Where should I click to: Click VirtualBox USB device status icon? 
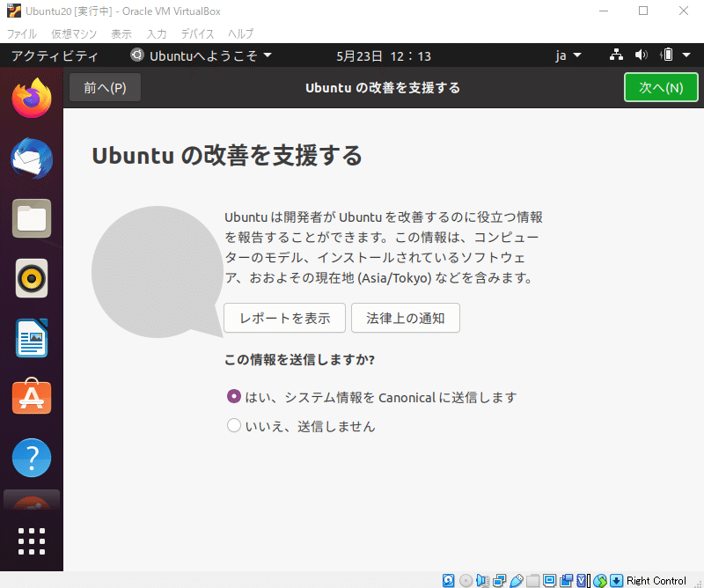click(517, 581)
